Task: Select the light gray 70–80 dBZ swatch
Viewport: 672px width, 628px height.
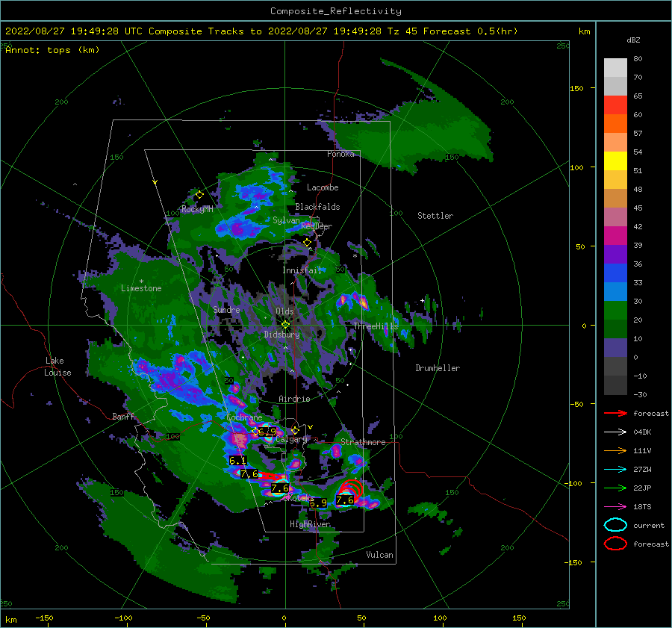Action: point(615,68)
